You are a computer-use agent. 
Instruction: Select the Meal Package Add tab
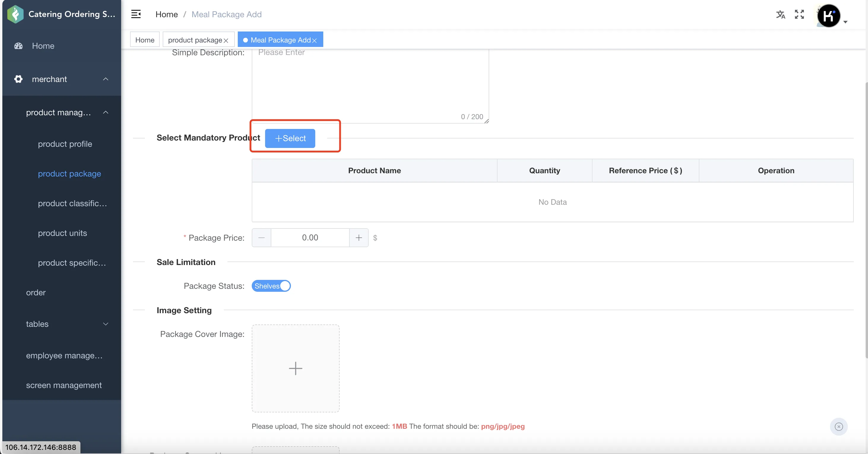point(280,40)
